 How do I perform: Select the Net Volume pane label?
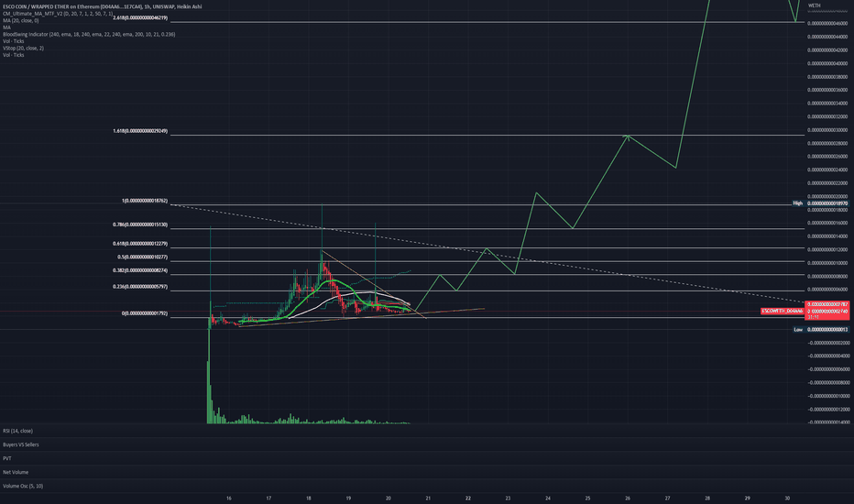click(16, 473)
